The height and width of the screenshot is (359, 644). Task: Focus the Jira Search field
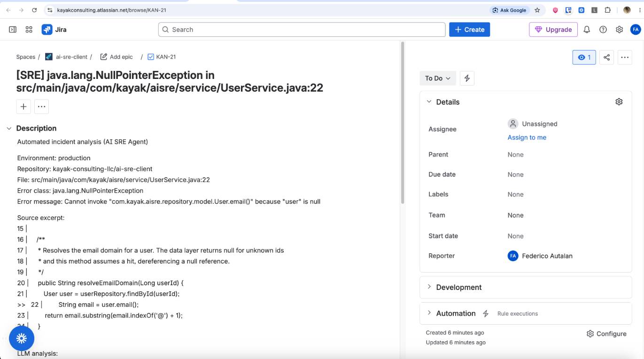coord(302,30)
